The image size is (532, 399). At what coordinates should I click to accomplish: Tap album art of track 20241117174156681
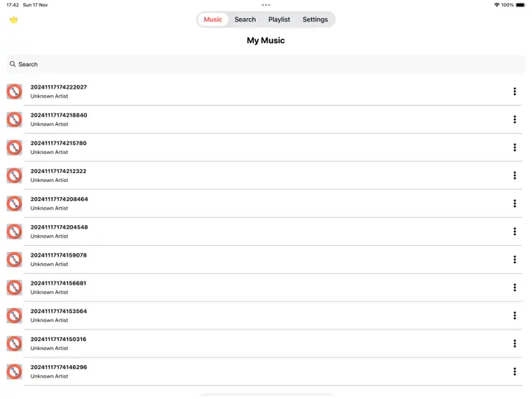[14, 287]
